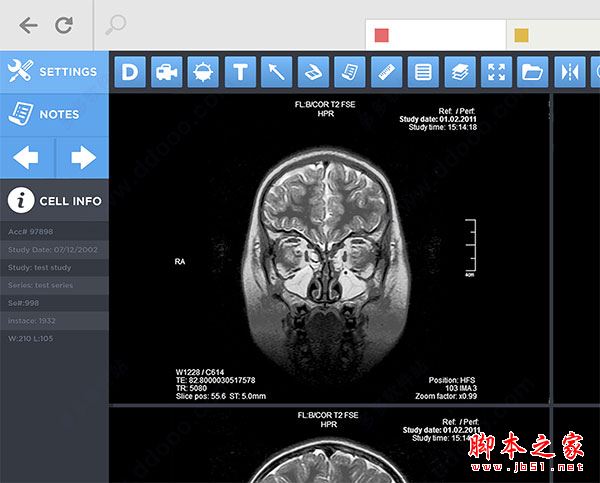This screenshot has width=600, height=483.
Task: Select the ruler measurement tool
Action: pyautogui.click(x=386, y=72)
